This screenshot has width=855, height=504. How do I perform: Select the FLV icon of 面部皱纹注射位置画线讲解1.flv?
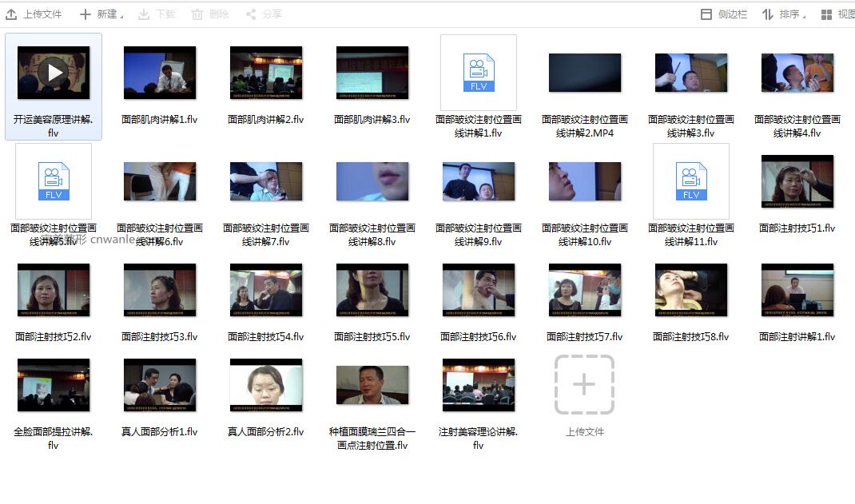click(479, 73)
